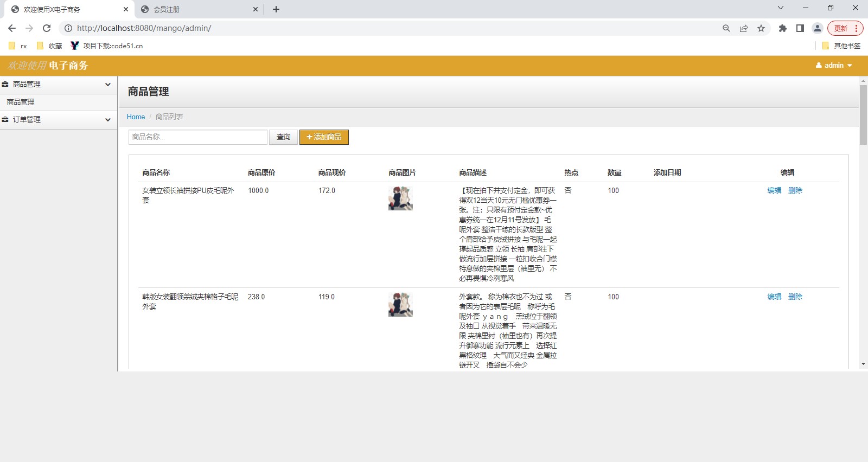This screenshot has height=462, width=868.
Task: Click the 商品现价 column header
Action: point(332,173)
